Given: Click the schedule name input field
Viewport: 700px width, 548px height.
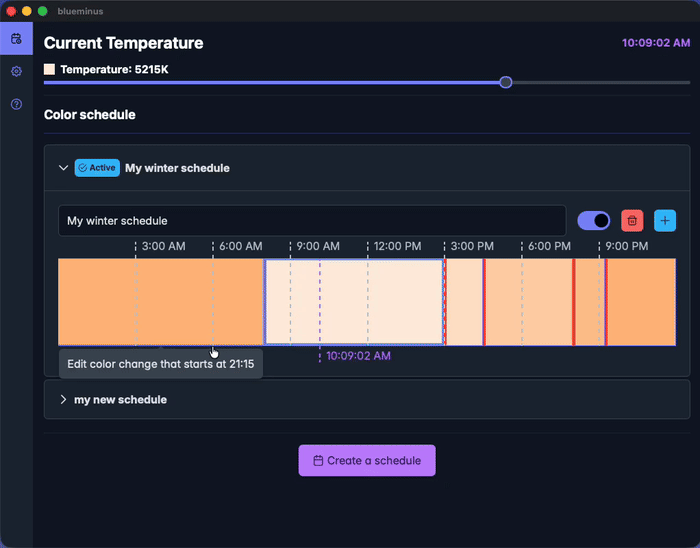Looking at the screenshot, I should (311, 220).
